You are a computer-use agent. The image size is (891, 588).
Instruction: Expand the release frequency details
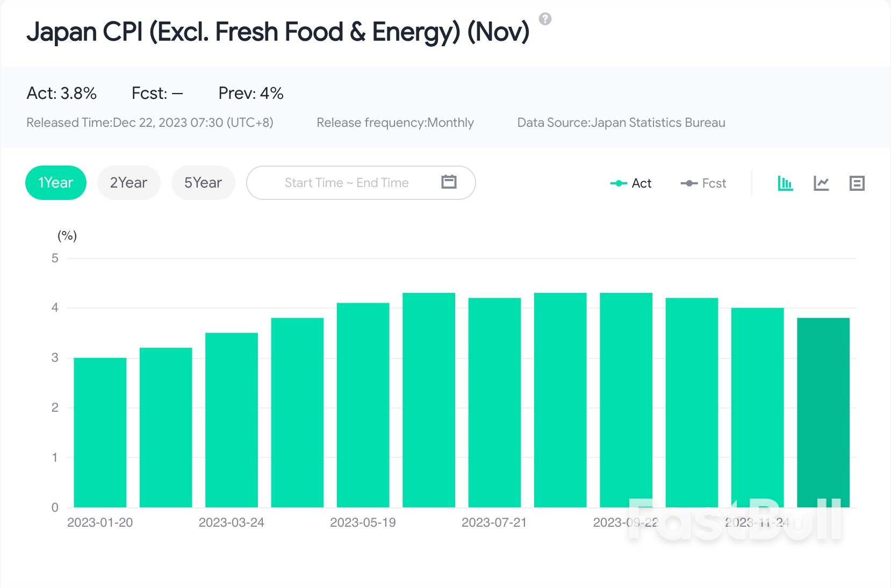click(x=395, y=123)
